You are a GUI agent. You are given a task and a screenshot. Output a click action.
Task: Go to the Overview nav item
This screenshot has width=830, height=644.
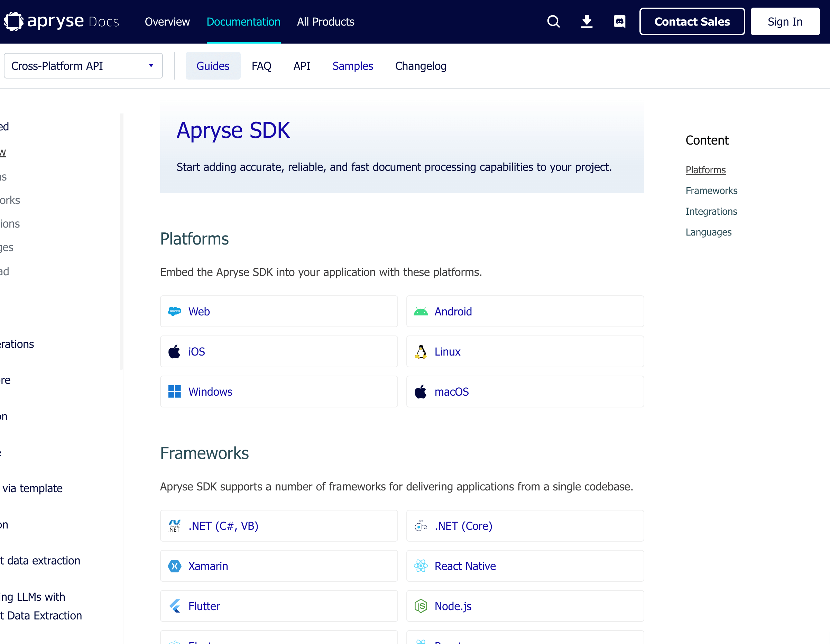point(167,22)
